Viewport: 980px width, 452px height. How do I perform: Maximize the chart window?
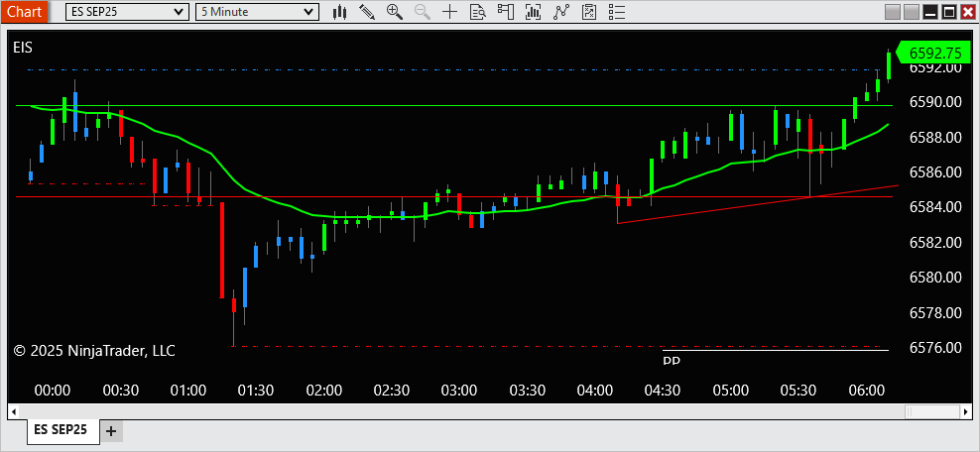pyautogui.click(x=948, y=12)
